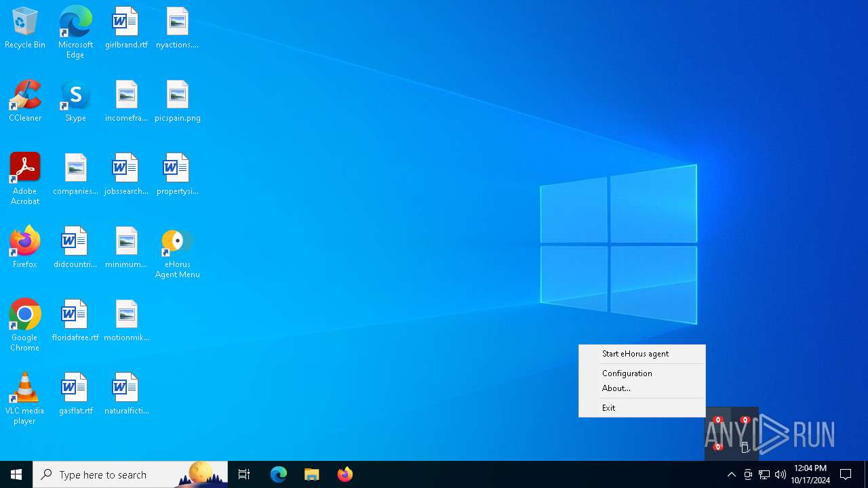Select the Skype desktop shortcut
Viewport: 868px width, 488px height.
tap(75, 102)
